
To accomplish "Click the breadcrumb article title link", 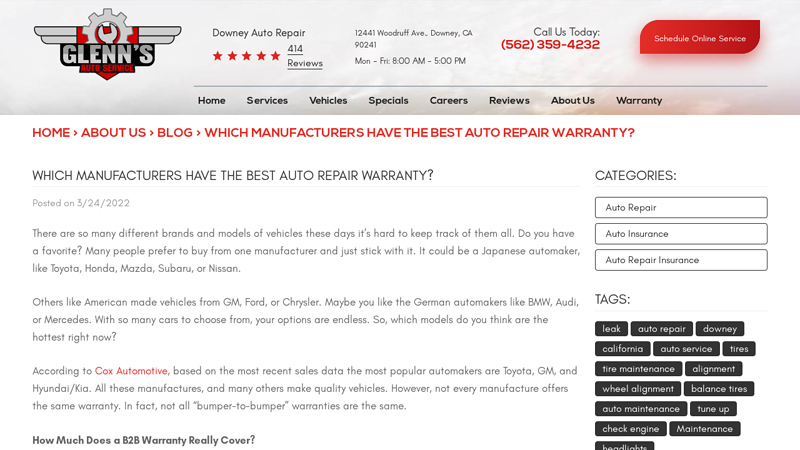I will pos(419,133).
